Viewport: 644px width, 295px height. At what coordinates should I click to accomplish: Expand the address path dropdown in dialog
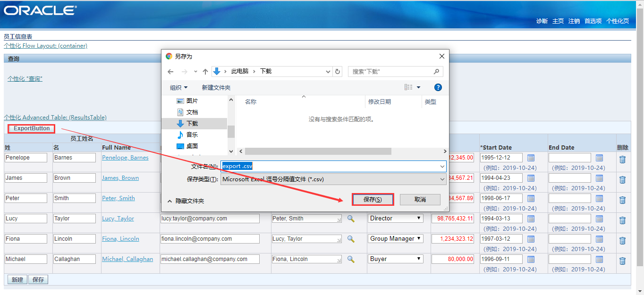328,72
